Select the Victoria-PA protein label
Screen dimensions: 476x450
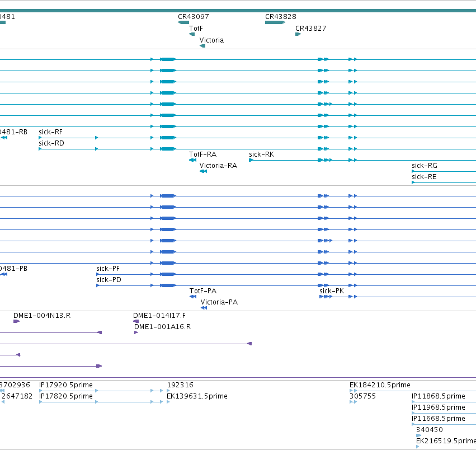(219, 303)
